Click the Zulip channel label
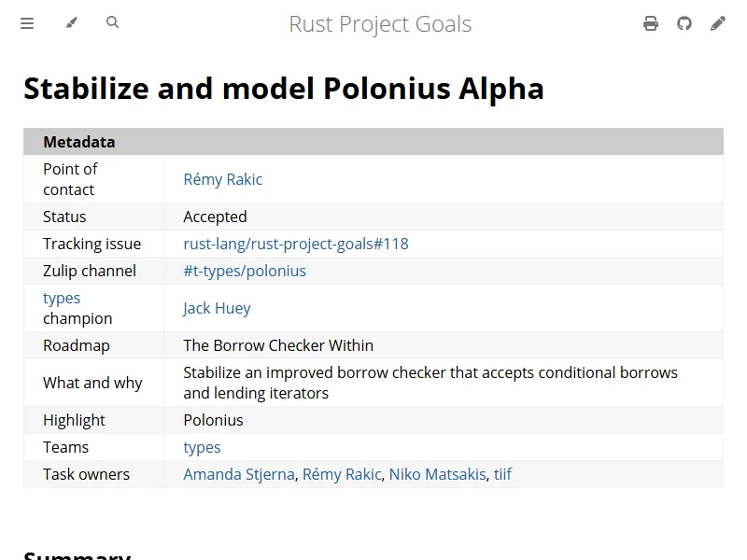 pyautogui.click(x=90, y=271)
